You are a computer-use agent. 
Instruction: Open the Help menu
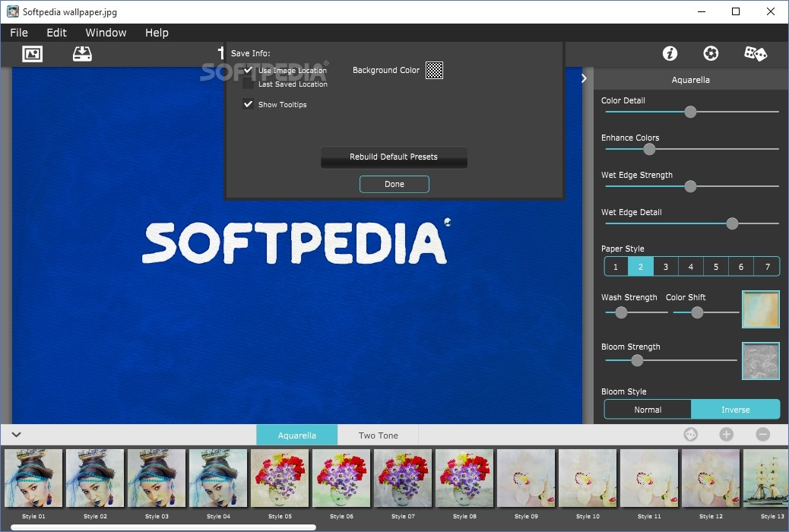pyautogui.click(x=157, y=33)
